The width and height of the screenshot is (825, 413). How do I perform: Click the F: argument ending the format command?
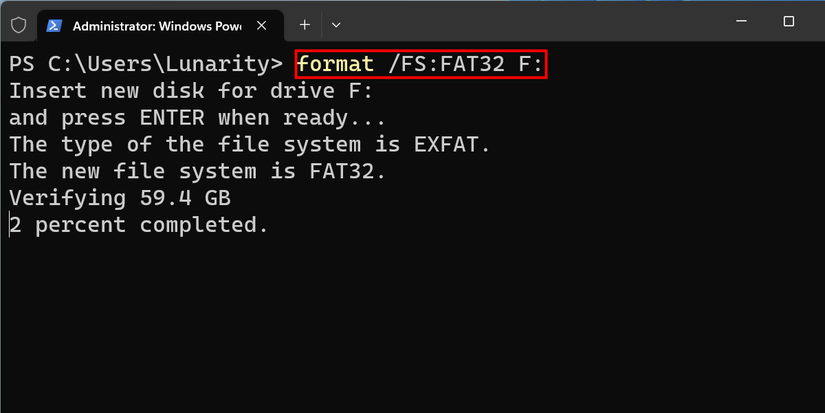[x=530, y=64]
